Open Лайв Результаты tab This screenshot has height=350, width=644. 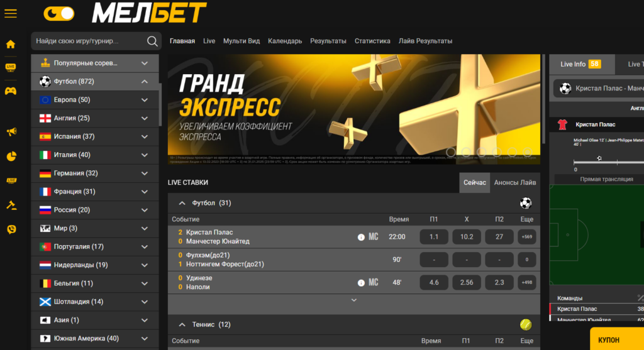click(x=425, y=41)
